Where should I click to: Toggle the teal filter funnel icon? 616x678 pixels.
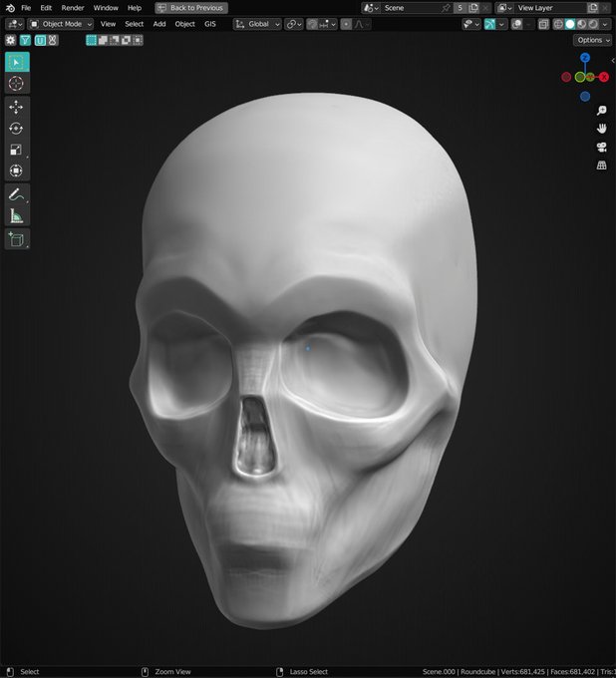pyautogui.click(x=25, y=40)
